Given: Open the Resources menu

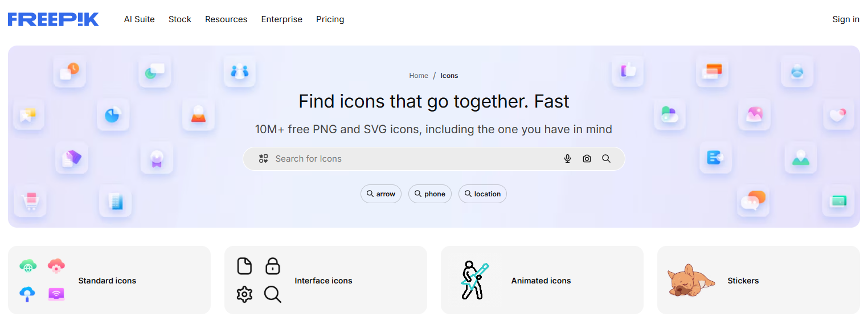Looking at the screenshot, I should pyautogui.click(x=226, y=19).
